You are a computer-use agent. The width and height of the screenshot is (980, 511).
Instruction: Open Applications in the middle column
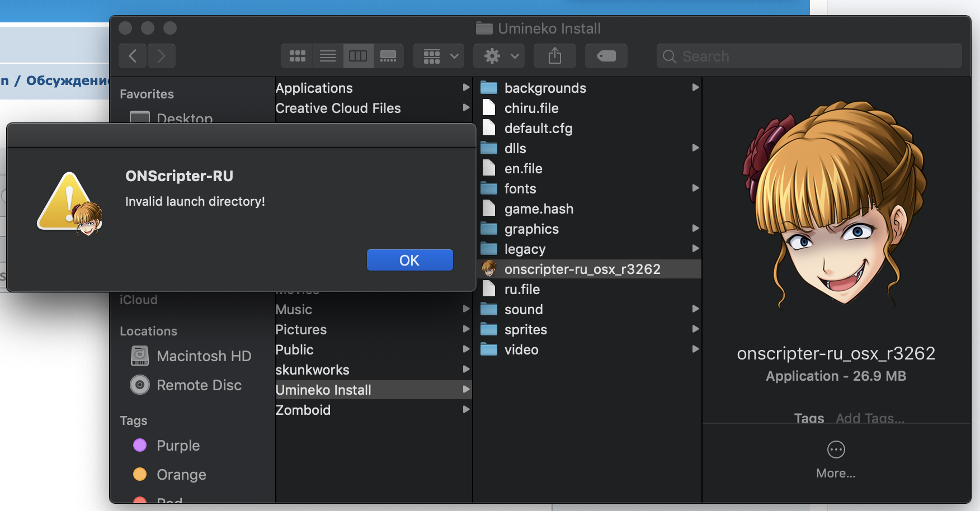pos(374,88)
